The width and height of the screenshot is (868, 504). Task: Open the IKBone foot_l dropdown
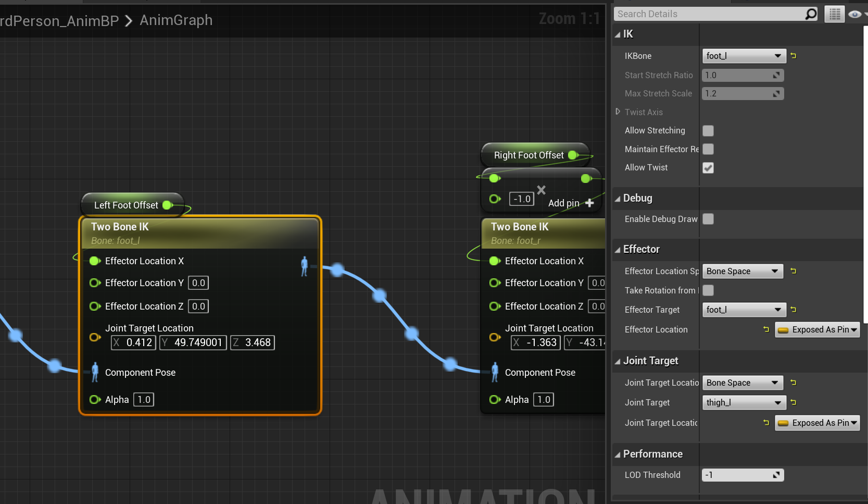[744, 56]
